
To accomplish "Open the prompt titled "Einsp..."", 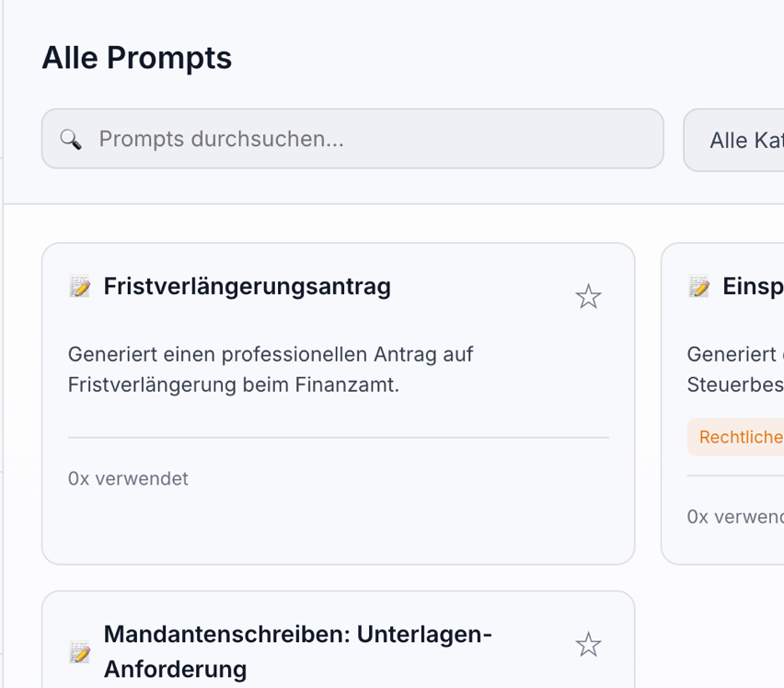I will click(753, 287).
